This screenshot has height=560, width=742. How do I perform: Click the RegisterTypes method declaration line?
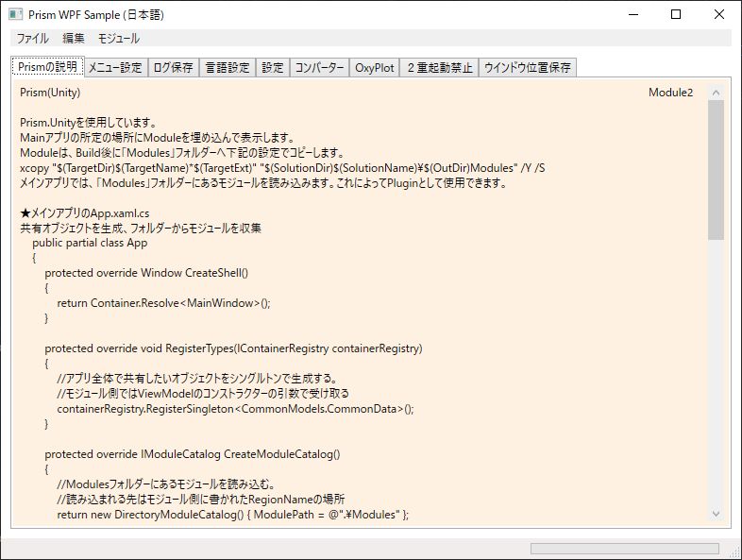coord(234,348)
